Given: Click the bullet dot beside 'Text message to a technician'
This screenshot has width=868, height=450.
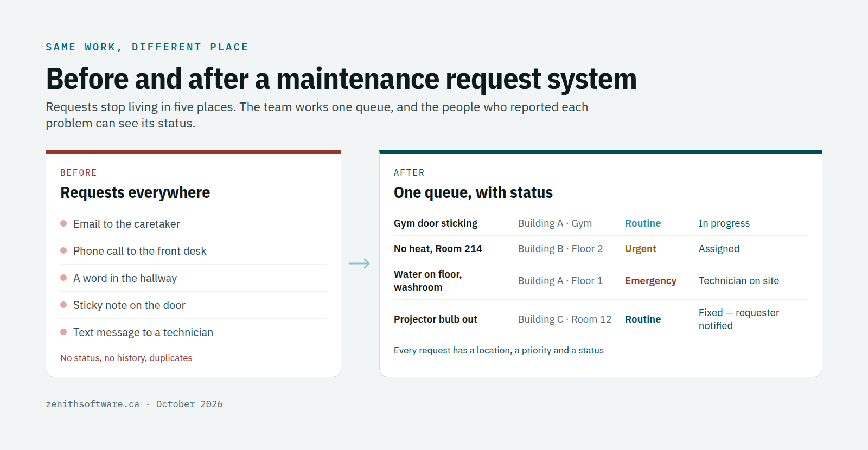Looking at the screenshot, I should coord(63,332).
